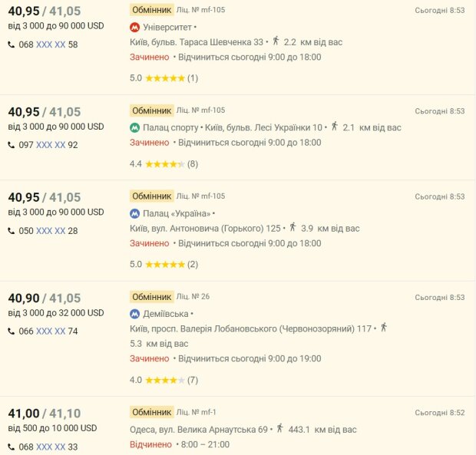Screen dimensions: 476x455
Task: Click the green Палац спорту metro icon
Action: tap(135, 127)
